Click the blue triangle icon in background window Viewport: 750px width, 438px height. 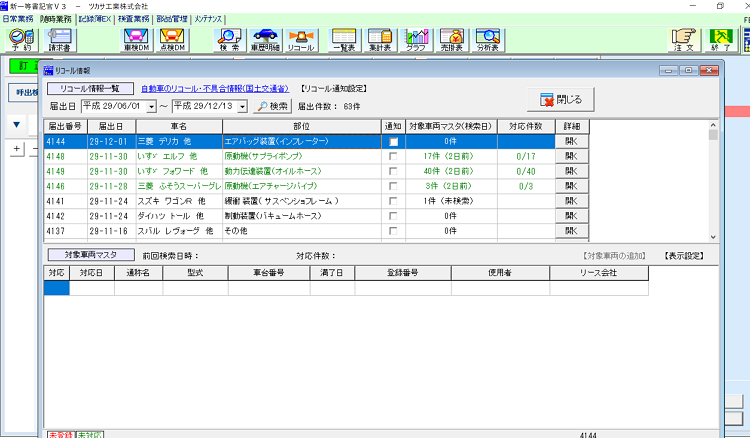click(x=17, y=125)
